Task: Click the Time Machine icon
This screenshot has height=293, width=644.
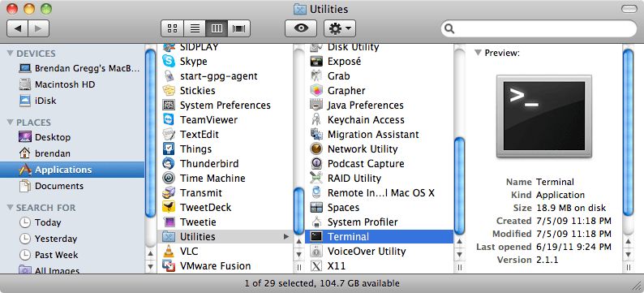Action: point(169,178)
